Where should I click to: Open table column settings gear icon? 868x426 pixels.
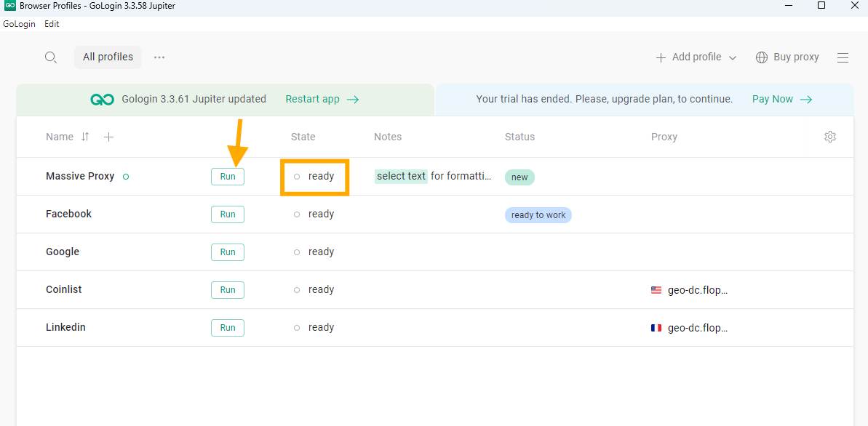[x=830, y=137]
